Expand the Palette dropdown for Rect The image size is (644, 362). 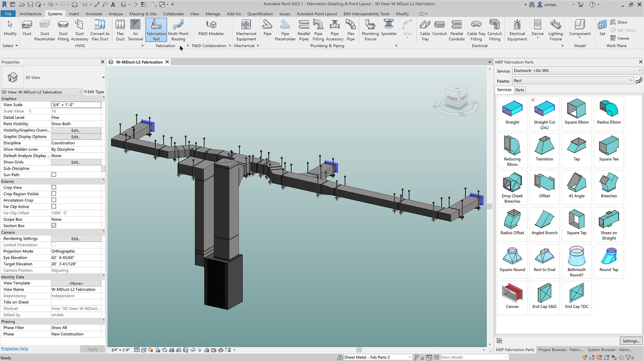coord(631,80)
